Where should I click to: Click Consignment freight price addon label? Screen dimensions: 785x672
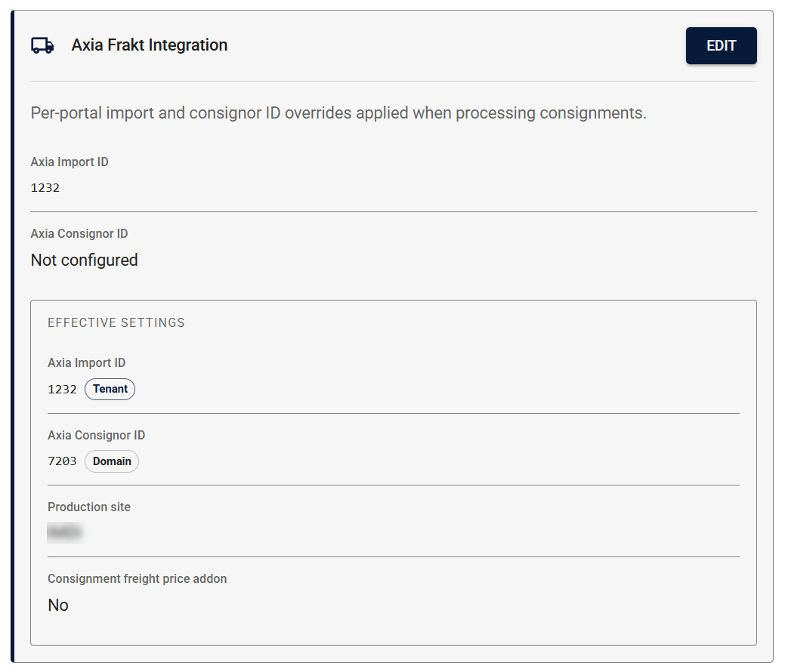[138, 579]
